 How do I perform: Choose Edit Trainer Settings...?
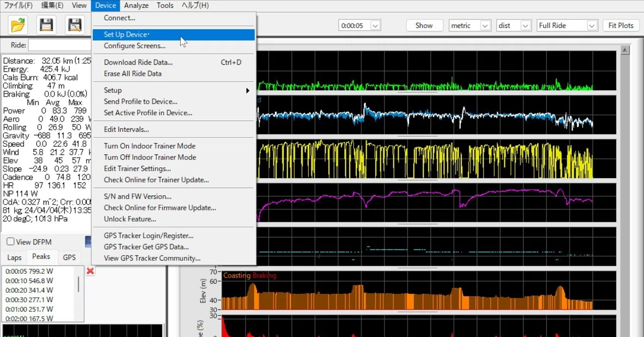coord(174,168)
